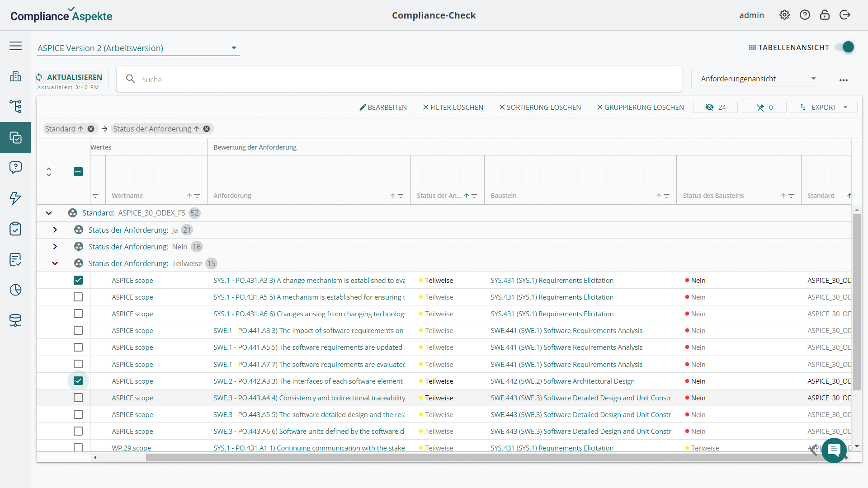The height and width of the screenshot is (488, 868).
Task: Open settings gear icon in header
Action: pyautogui.click(x=784, y=15)
